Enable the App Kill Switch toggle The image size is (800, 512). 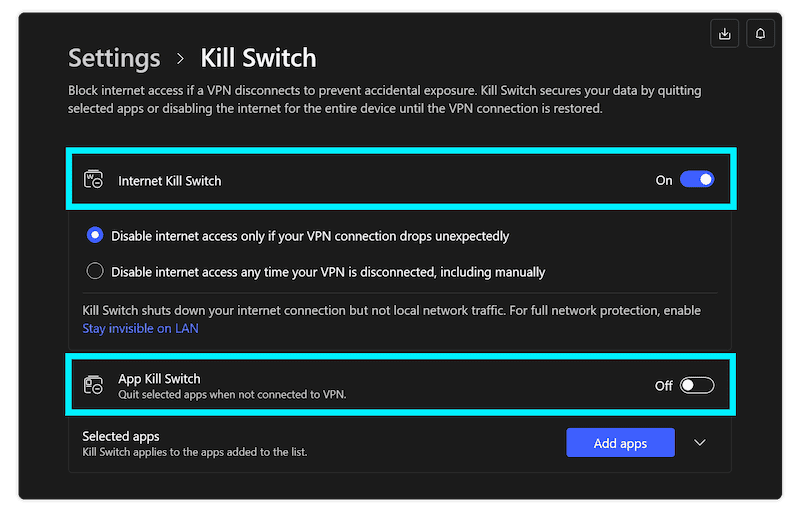click(697, 385)
